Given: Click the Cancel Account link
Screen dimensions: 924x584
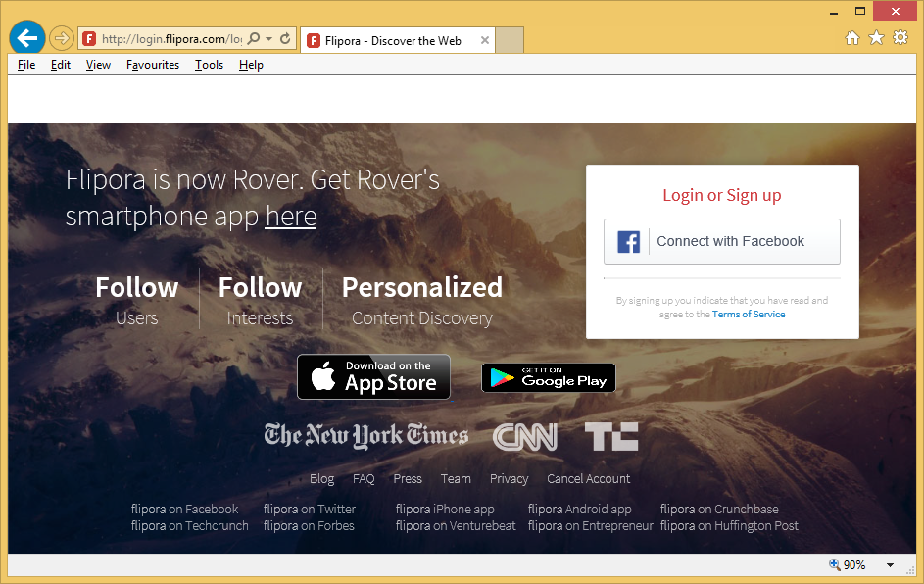Looking at the screenshot, I should 588,479.
